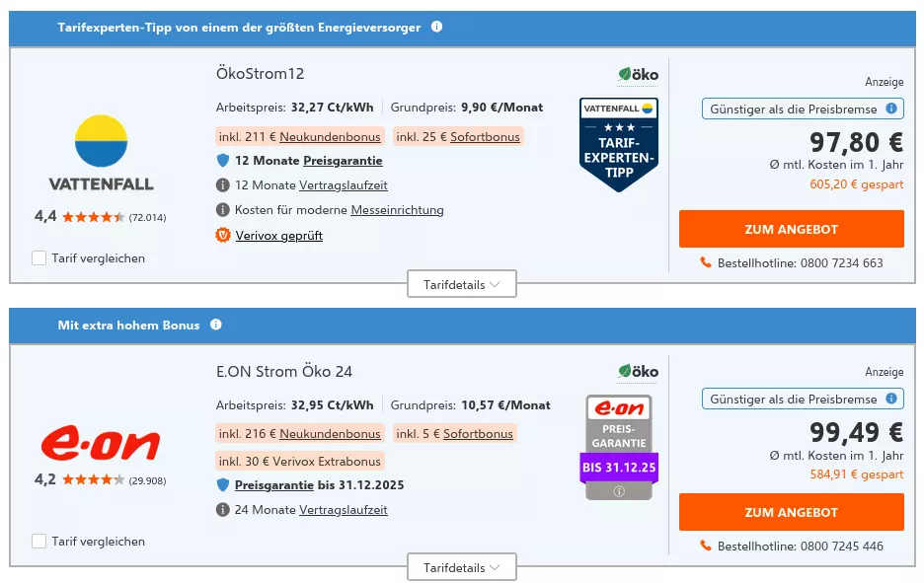
Task: Check Tarif vergleichen for E.ON
Action: [x=38, y=542]
